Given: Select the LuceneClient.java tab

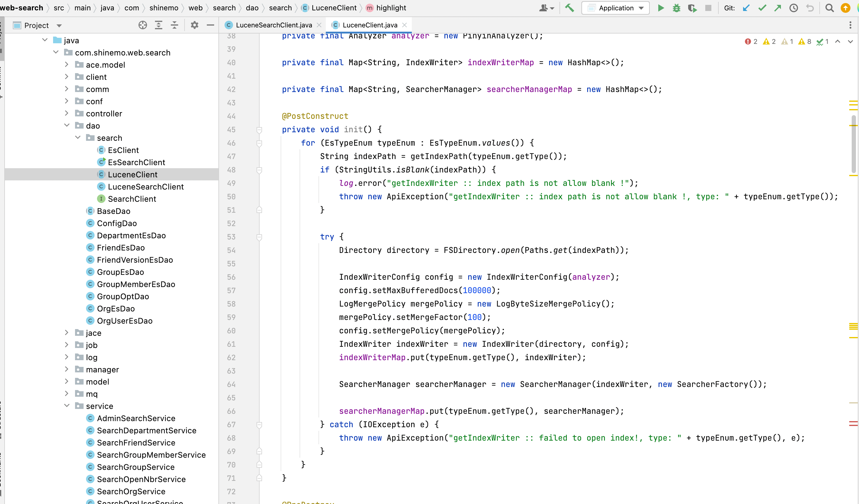Looking at the screenshot, I should tap(367, 25).
